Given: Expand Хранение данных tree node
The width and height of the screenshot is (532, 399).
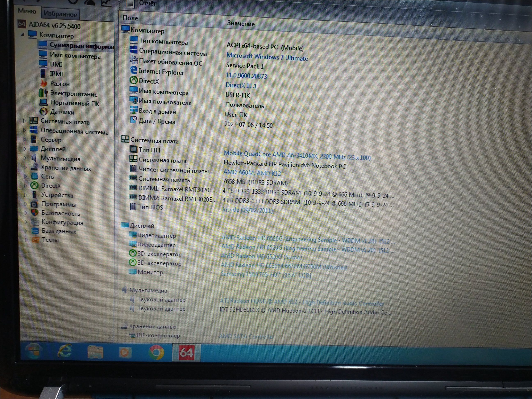Looking at the screenshot, I should pyautogui.click(x=25, y=167).
